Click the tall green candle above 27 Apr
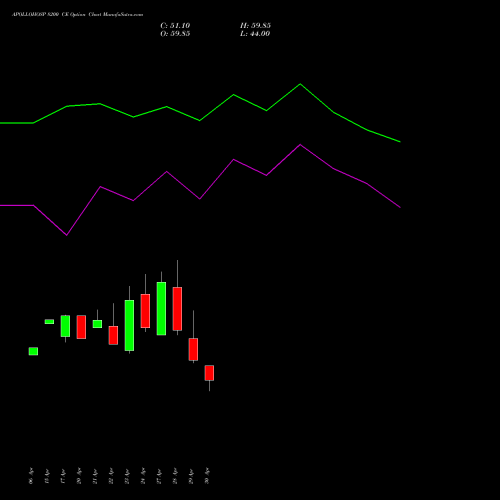The width and height of the screenshot is (500, 500). point(161,309)
